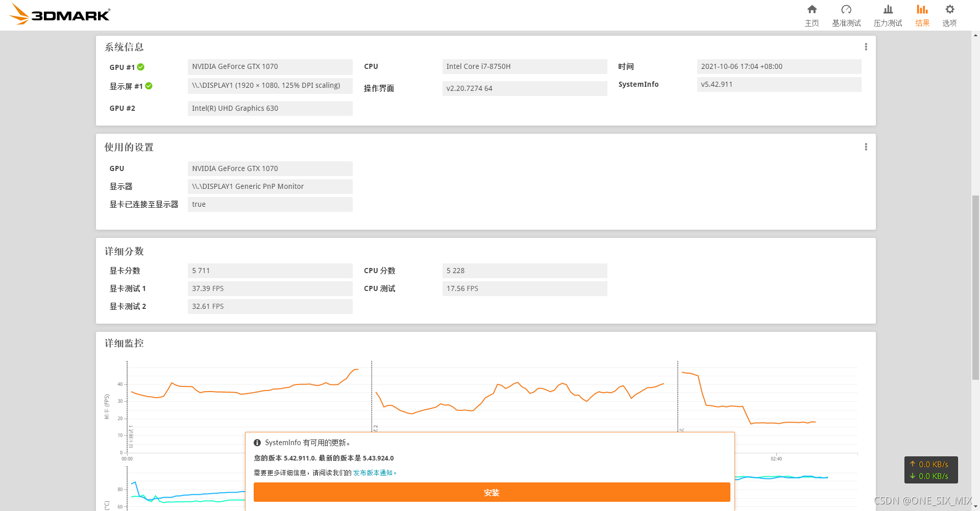Open the three-dot menu for 系统信息
This screenshot has height=511, width=980.
pos(866,47)
